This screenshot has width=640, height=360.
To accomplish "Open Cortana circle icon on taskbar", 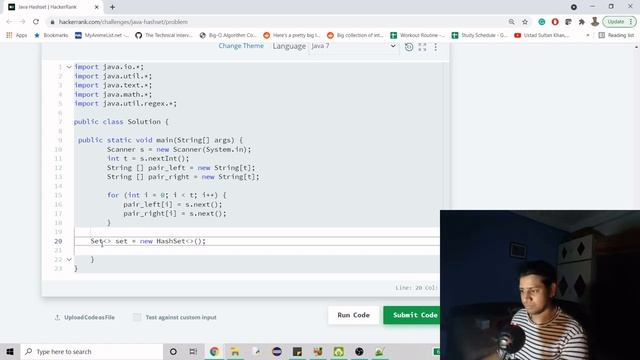I will coord(173,351).
